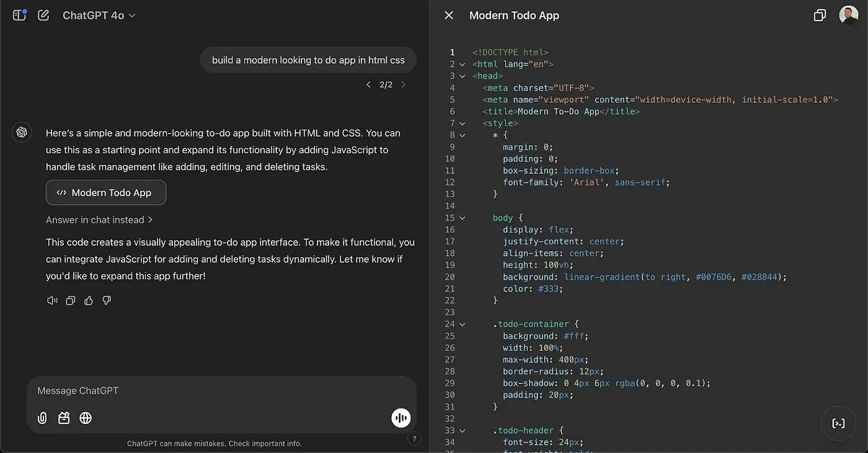Viewport: 868px width, 453px height.
Task: Click the DOCTYPE html line of code
Action: coord(510,52)
